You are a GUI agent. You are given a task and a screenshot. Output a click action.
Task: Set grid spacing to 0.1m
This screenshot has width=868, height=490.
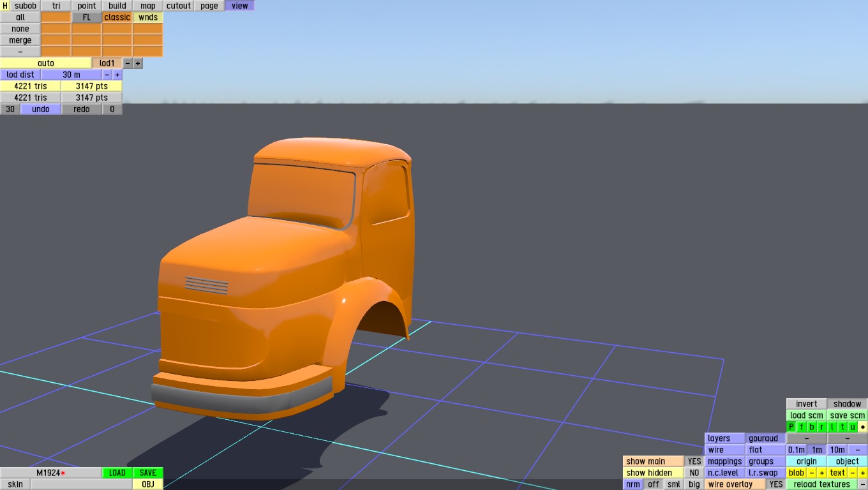pos(797,450)
